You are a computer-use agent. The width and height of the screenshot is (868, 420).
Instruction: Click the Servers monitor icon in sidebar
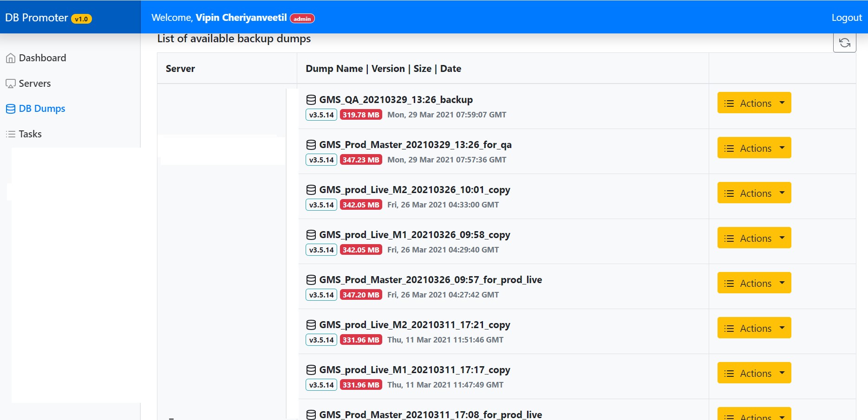pos(10,84)
